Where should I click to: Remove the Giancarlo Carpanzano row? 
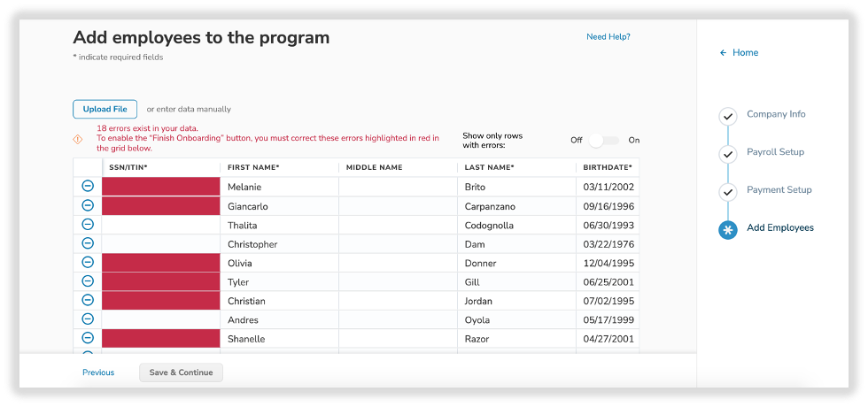[x=88, y=205]
